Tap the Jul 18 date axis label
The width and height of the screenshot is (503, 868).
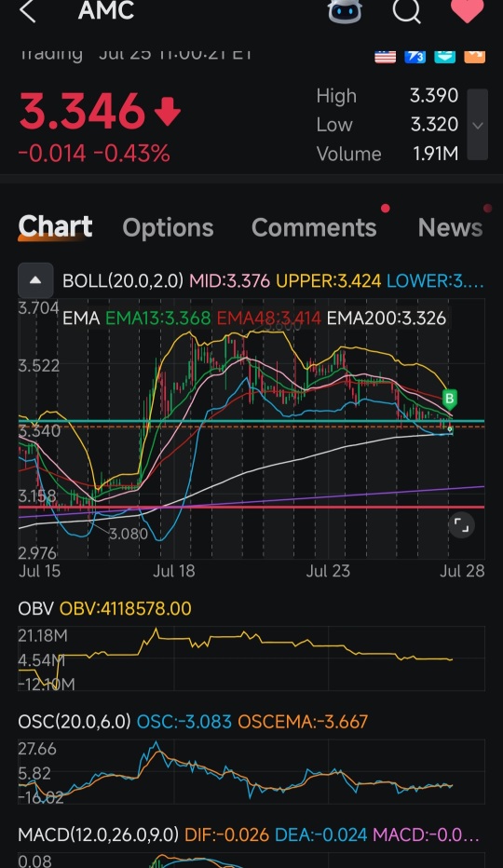tap(174, 571)
